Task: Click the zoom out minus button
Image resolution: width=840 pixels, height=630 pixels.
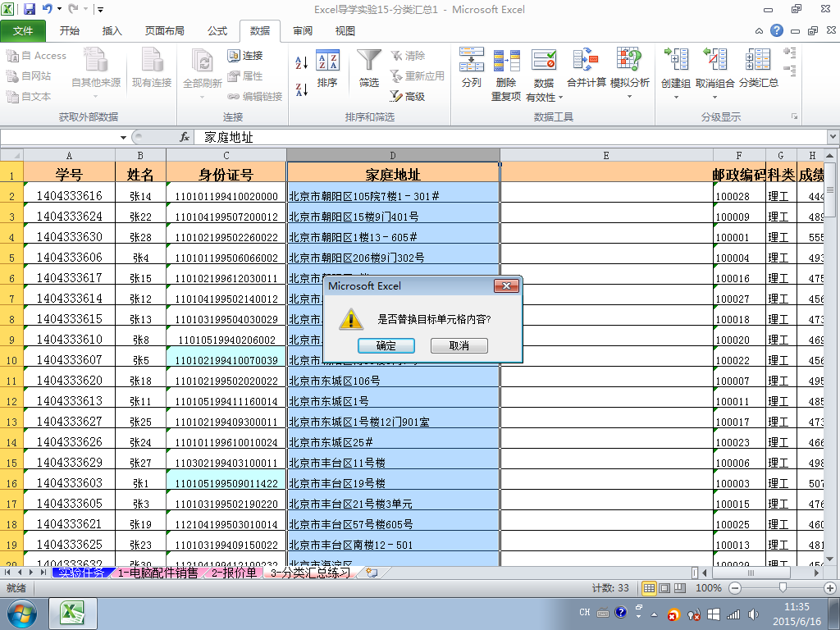Action: [735, 588]
